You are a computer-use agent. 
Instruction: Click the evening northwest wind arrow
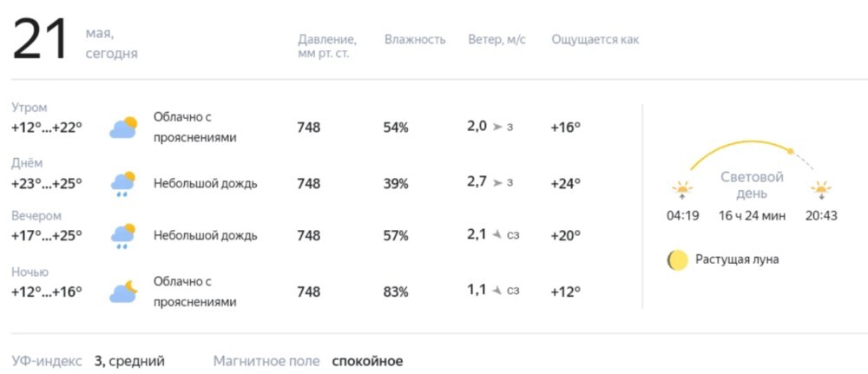(x=497, y=235)
